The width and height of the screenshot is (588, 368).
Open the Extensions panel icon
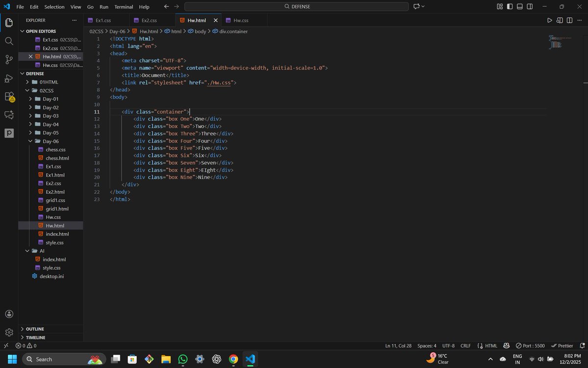(x=9, y=96)
